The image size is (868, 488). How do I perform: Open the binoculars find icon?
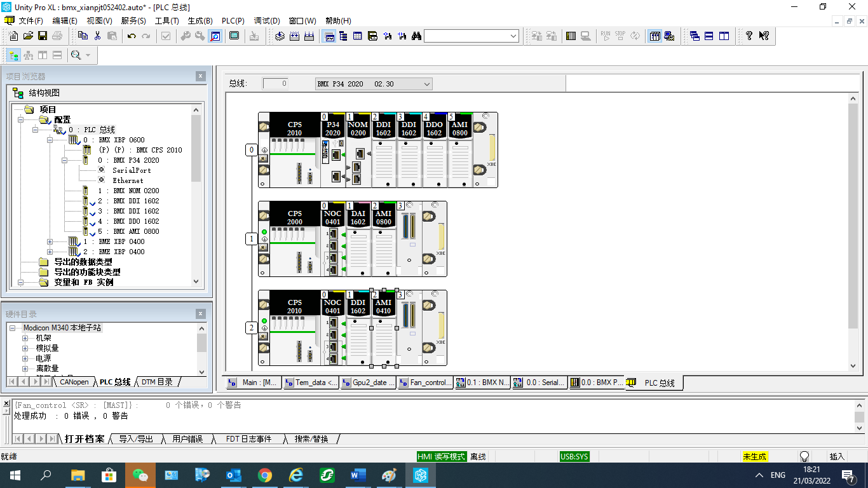point(416,36)
